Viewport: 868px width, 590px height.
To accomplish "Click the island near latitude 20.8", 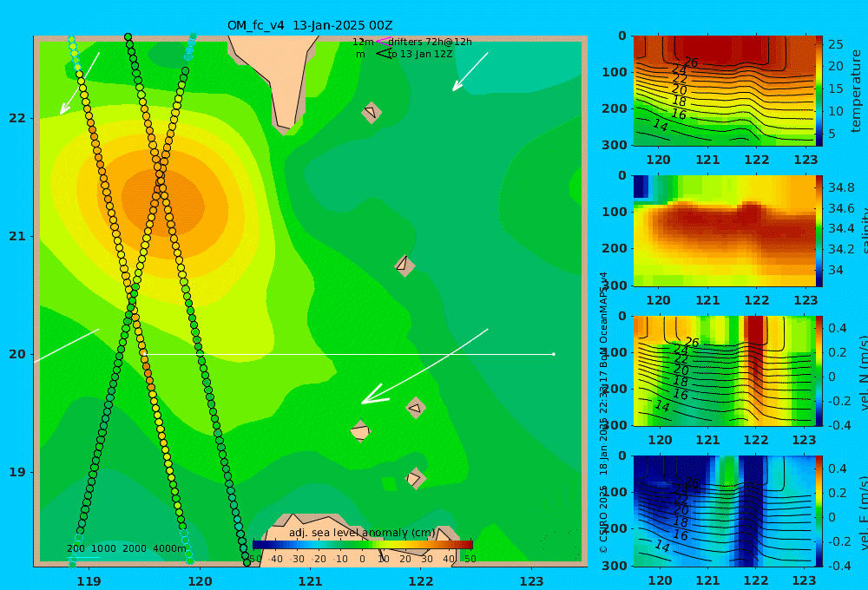I will point(404,265).
